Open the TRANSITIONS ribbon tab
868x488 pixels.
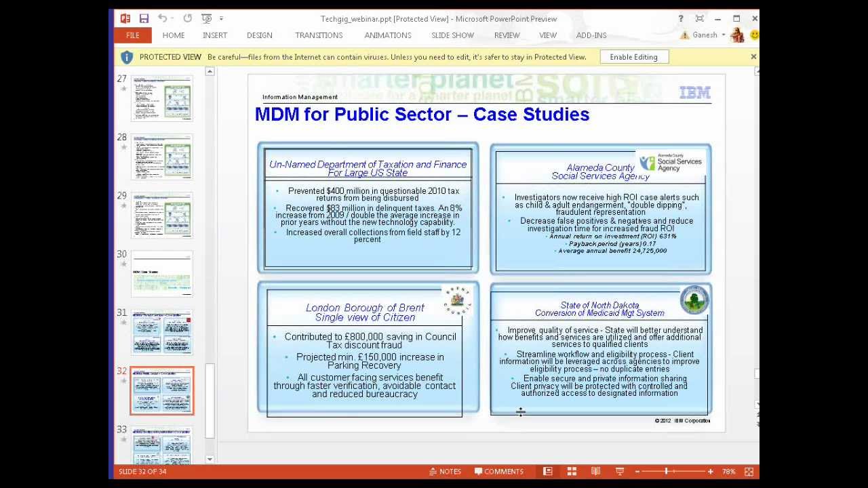[319, 35]
